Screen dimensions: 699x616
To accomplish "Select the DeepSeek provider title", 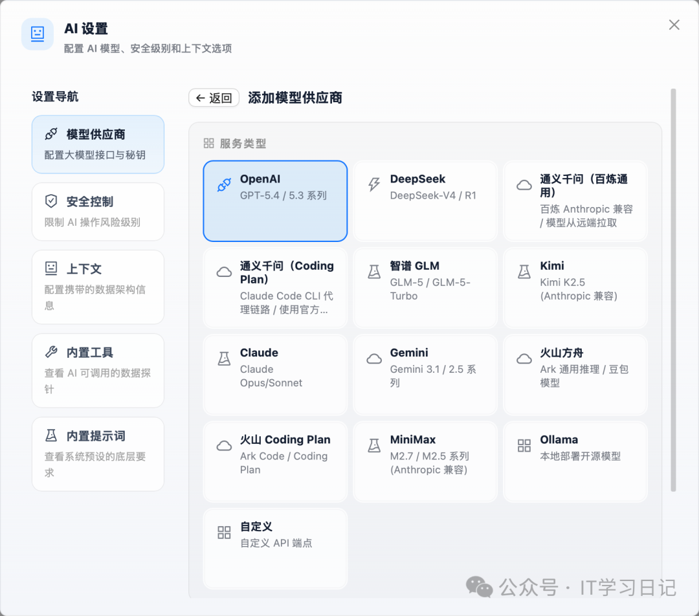I will click(x=417, y=179).
